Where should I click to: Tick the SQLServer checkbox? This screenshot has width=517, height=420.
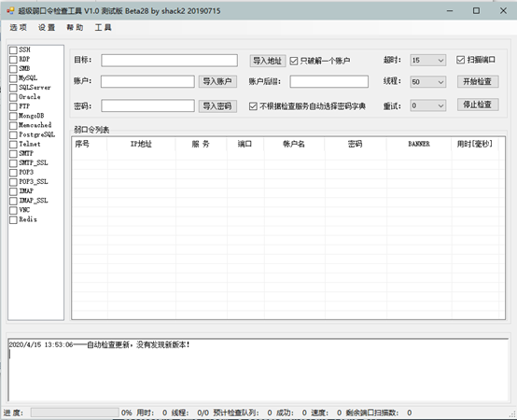point(13,88)
